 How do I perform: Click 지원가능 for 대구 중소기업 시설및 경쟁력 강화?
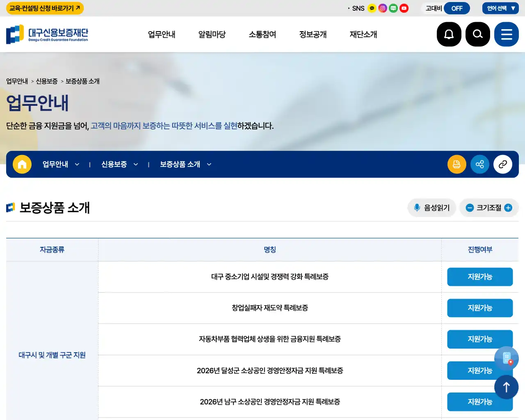coord(480,277)
